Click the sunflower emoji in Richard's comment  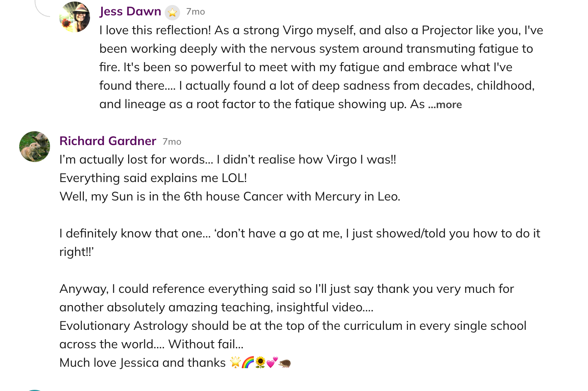[261, 363]
